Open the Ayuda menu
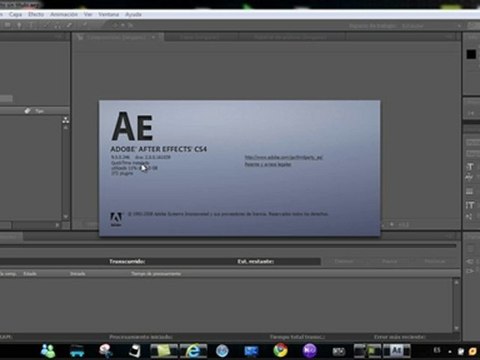Screen dimensions: 480x360 133,14
